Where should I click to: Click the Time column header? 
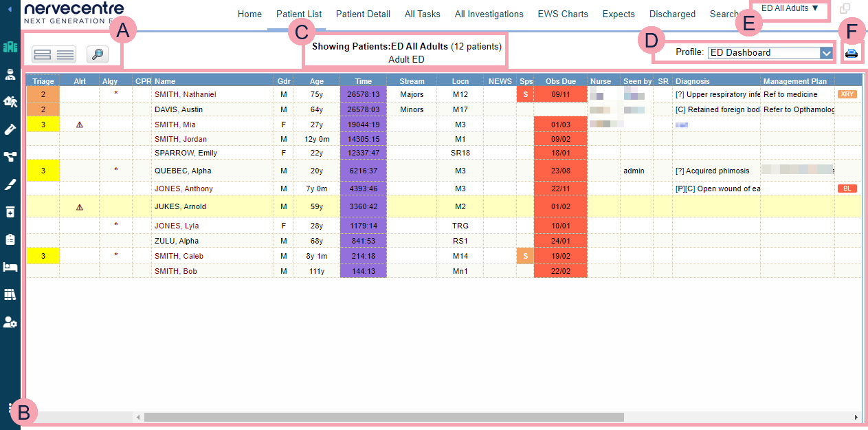click(363, 81)
